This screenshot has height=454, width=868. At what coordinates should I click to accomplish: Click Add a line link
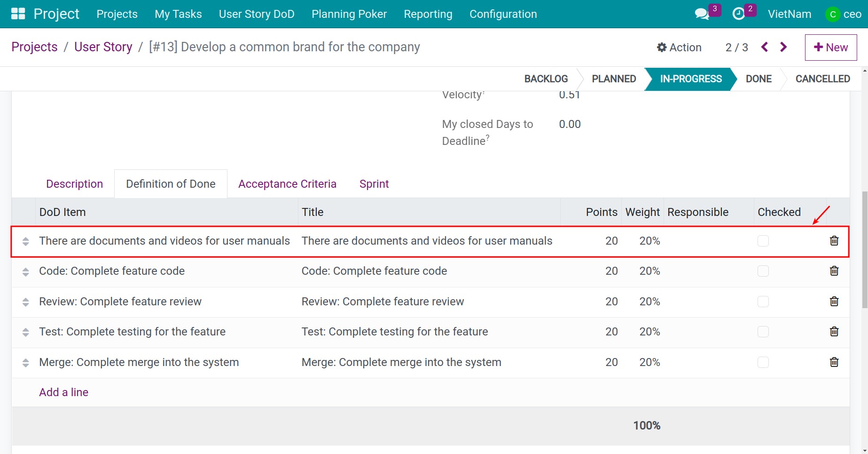coord(63,392)
